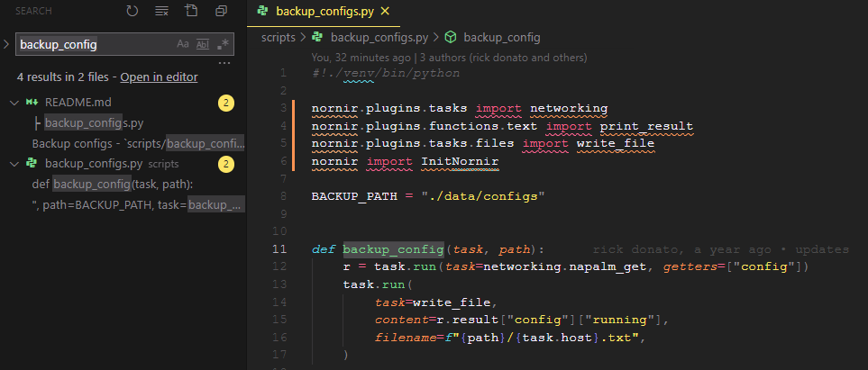
Task: Click the BACKUP_PATH variable on line 8
Action: tap(354, 196)
